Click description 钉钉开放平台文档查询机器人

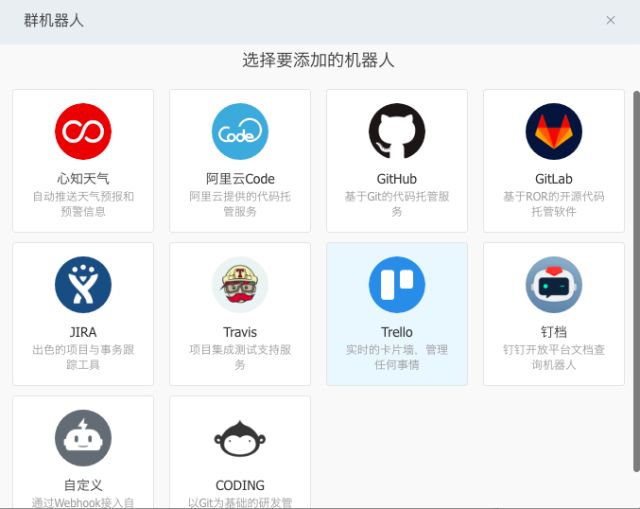pos(554,357)
